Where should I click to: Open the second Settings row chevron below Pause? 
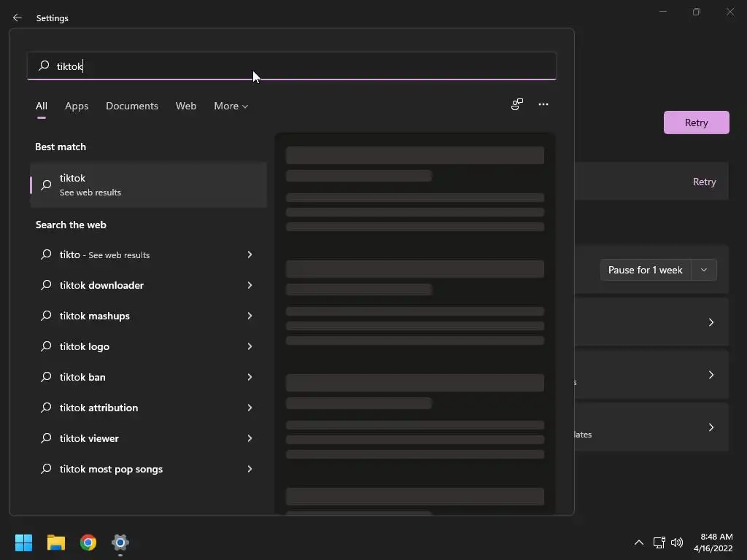point(711,375)
